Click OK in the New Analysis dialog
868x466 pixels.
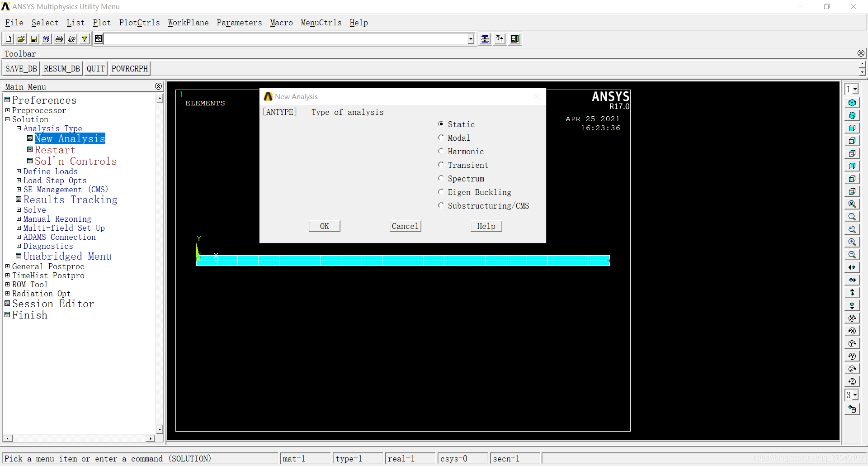pyautogui.click(x=324, y=226)
